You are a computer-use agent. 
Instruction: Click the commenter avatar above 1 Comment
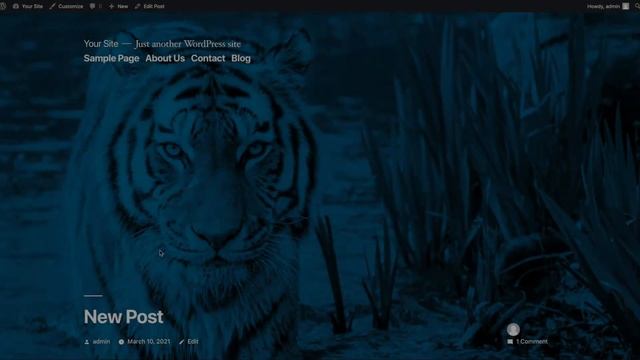click(x=513, y=329)
